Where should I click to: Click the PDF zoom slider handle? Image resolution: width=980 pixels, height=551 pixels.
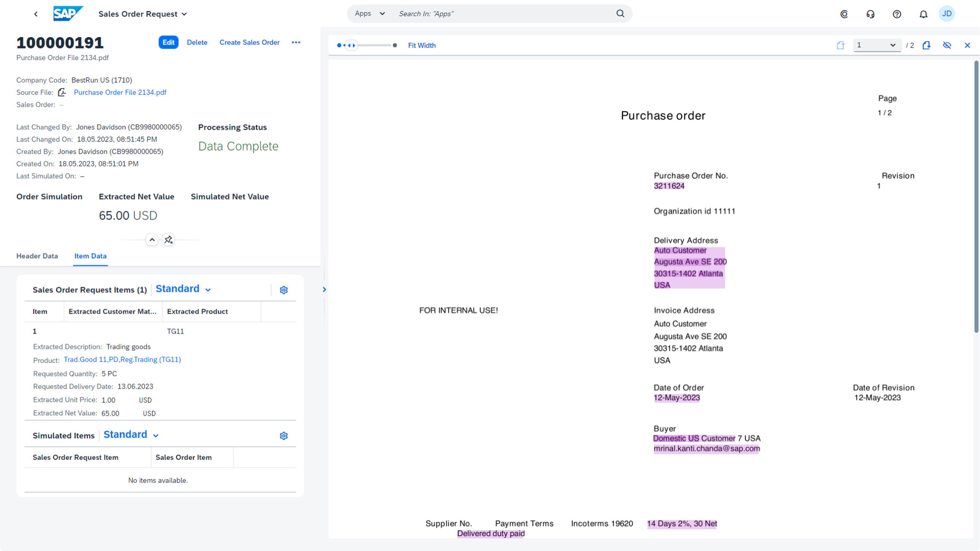point(351,45)
